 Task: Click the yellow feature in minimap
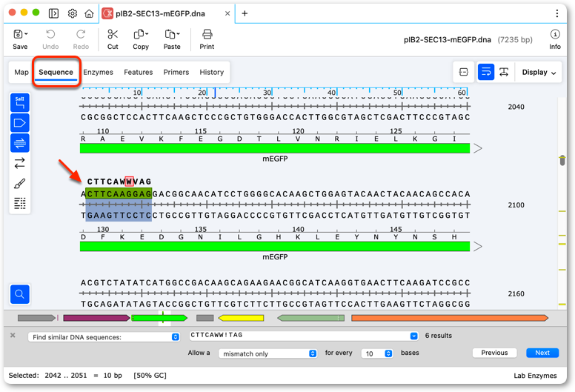click(x=241, y=318)
